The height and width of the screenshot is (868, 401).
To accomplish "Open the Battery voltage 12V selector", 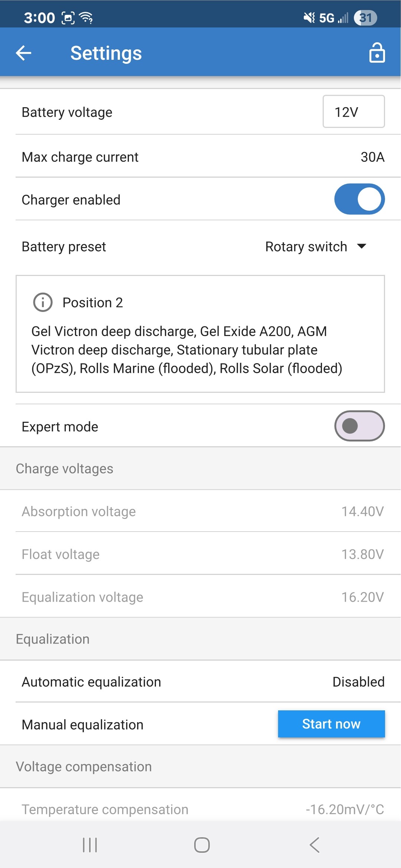I will coord(353,112).
